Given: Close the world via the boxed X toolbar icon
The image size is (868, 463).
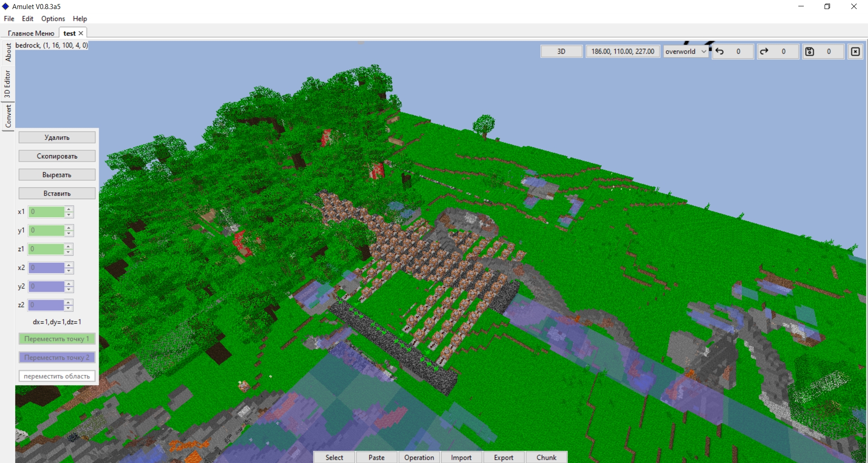Looking at the screenshot, I should tap(855, 51).
